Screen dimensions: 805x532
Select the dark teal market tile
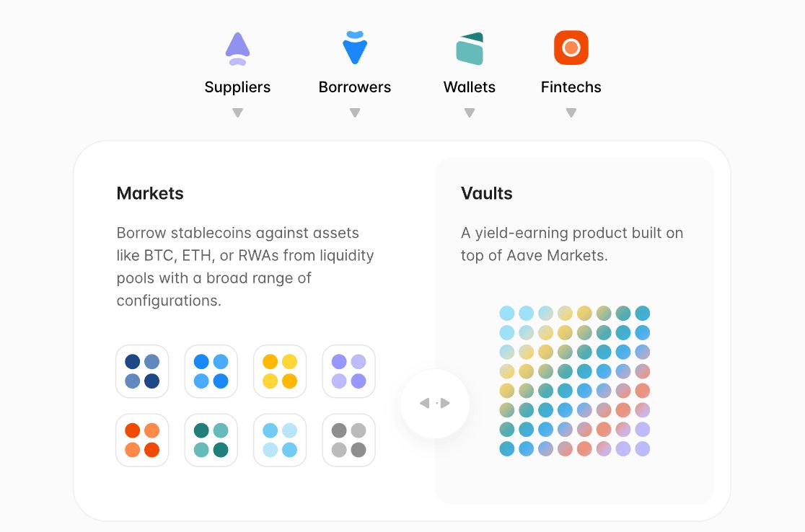click(211, 440)
